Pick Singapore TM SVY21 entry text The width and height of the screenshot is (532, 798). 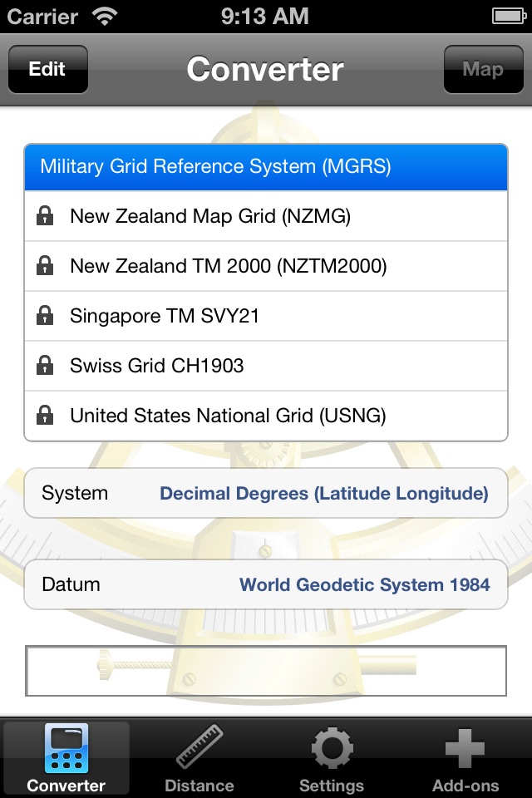(165, 316)
